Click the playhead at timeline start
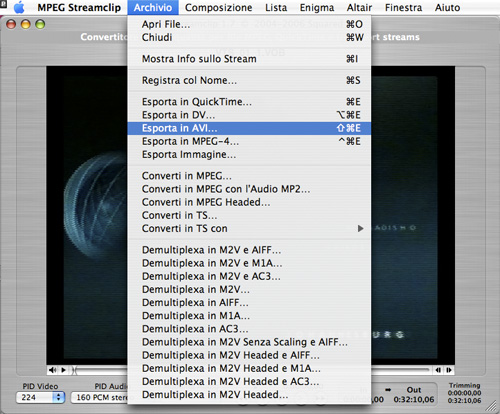Viewport: 500px width, 414px height. [75, 370]
